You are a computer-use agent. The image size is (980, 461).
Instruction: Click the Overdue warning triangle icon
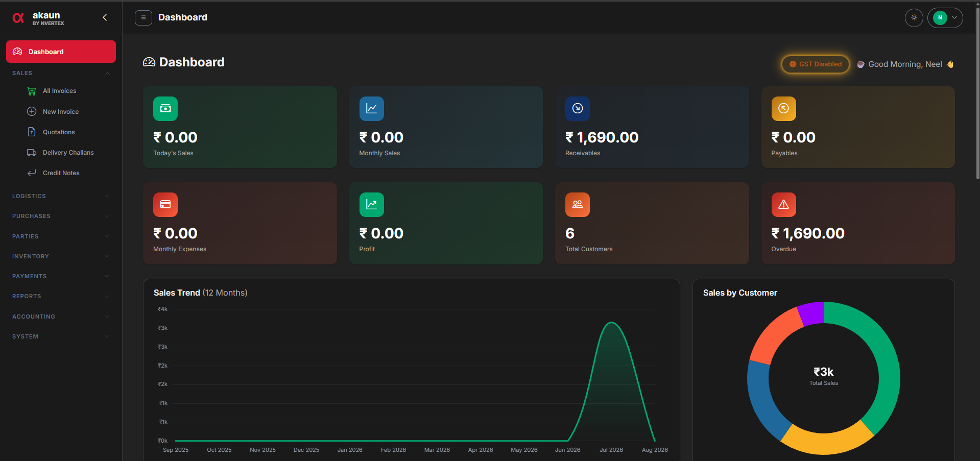click(x=784, y=205)
